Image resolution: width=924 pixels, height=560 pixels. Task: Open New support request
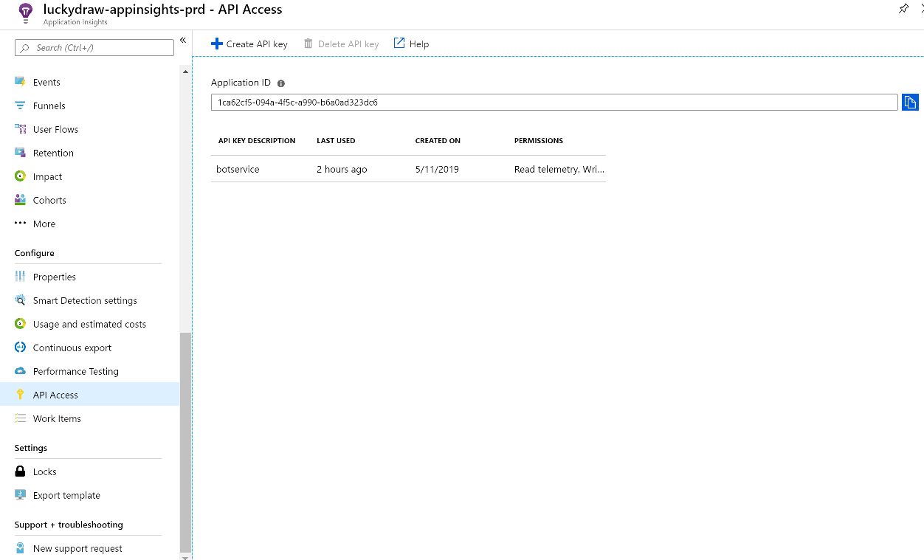(x=77, y=548)
